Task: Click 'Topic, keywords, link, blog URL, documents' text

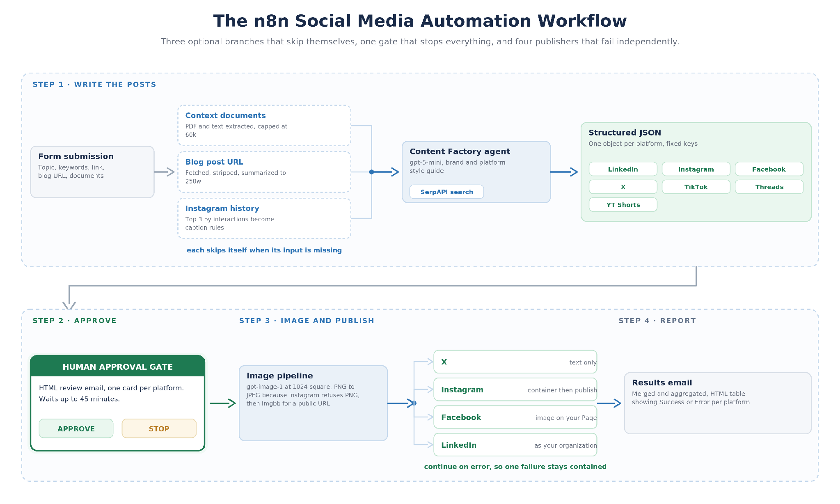Action: 71,172
